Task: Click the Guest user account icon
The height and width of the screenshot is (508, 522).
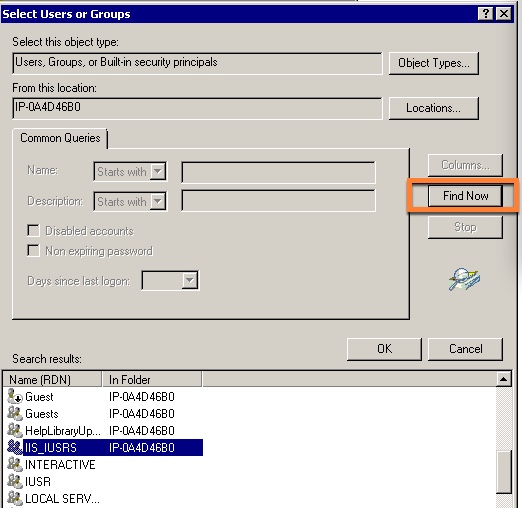Action: coord(15,396)
